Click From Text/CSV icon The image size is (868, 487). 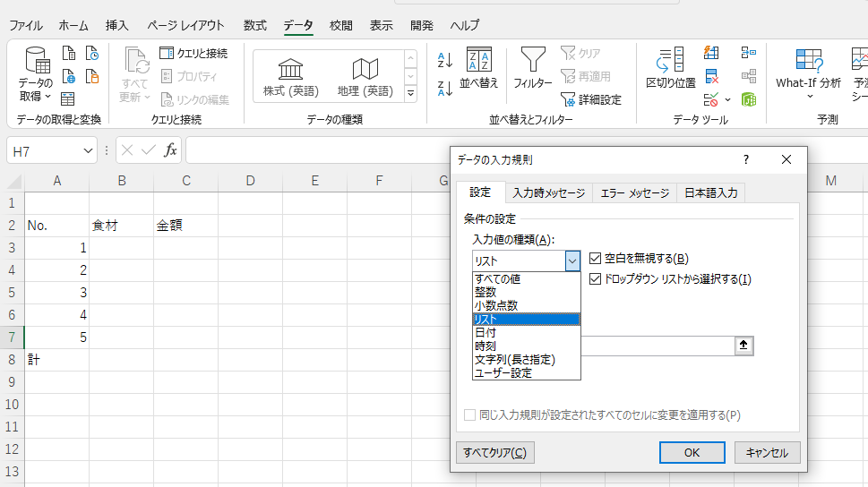pos(69,53)
